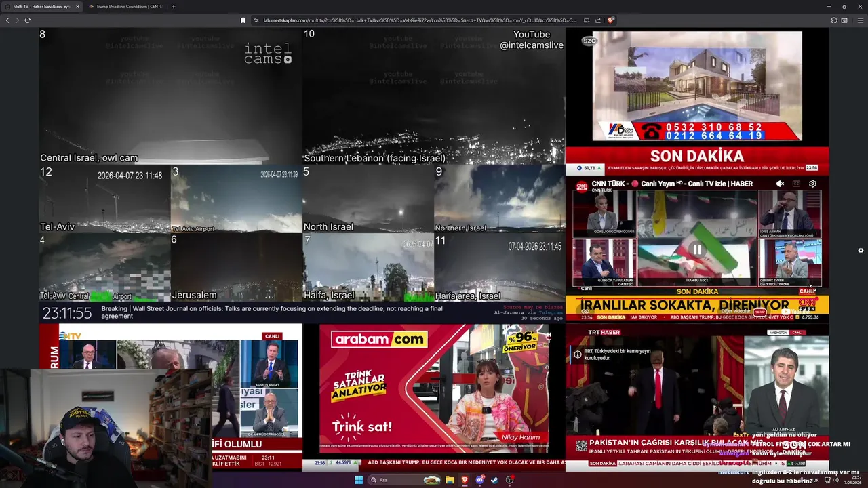Select the Northern Israel camera 9
The image size is (868, 488).
point(500,199)
